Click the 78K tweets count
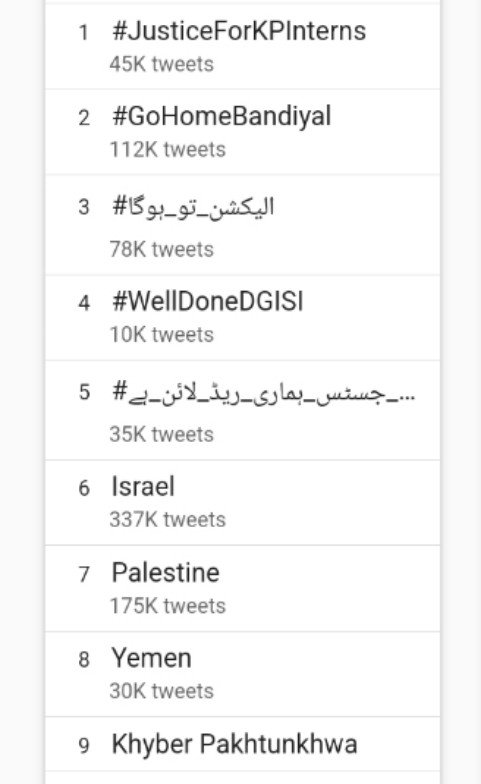This screenshot has width=481, height=784. (x=162, y=249)
